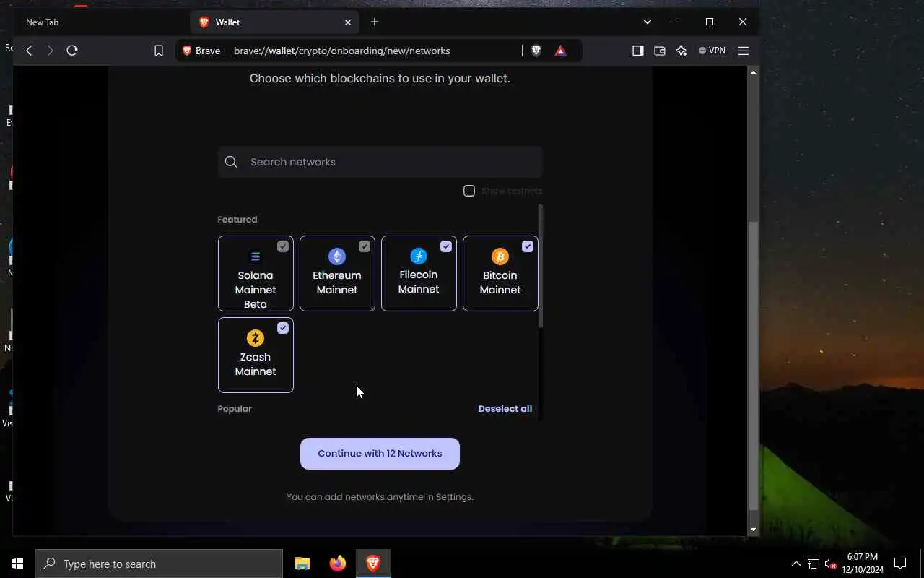The height and width of the screenshot is (578, 924).
Task: Click the page scrollbar up arrow
Action: 753,72
